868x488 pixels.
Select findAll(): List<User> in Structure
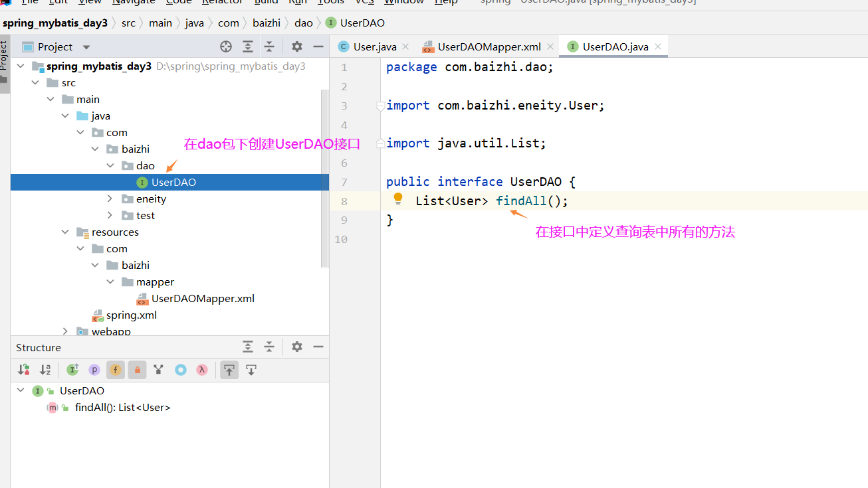(x=123, y=408)
